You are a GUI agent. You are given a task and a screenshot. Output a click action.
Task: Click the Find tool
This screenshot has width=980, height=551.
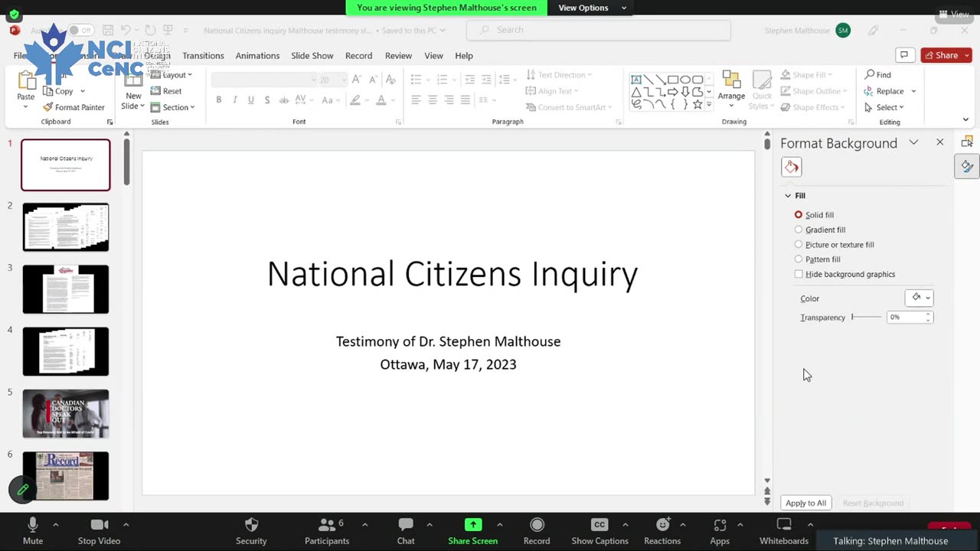[877, 75]
